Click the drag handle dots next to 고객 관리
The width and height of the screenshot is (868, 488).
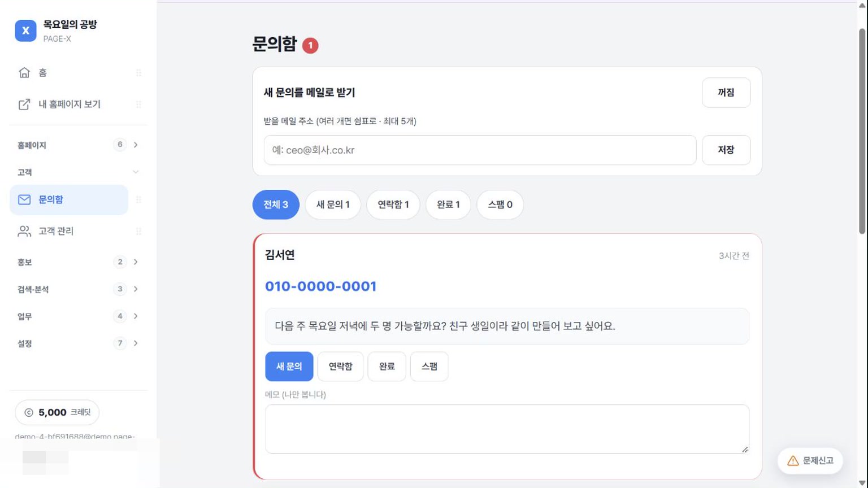(138, 231)
